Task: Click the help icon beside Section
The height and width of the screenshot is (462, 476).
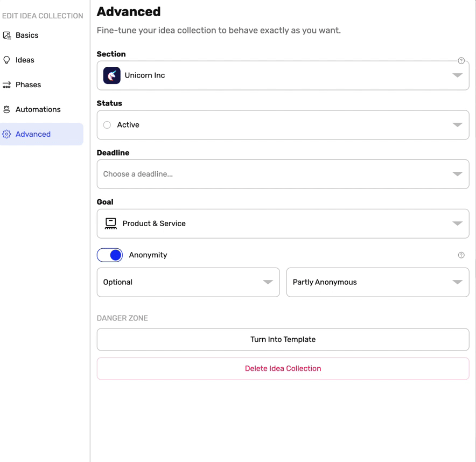Action: [461, 61]
